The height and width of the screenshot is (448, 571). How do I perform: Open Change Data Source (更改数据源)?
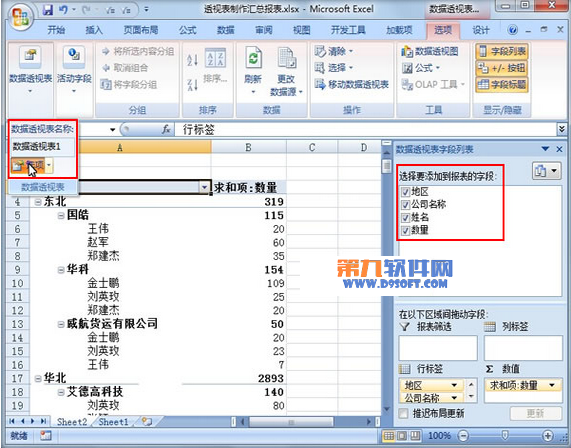pyautogui.click(x=287, y=71)
